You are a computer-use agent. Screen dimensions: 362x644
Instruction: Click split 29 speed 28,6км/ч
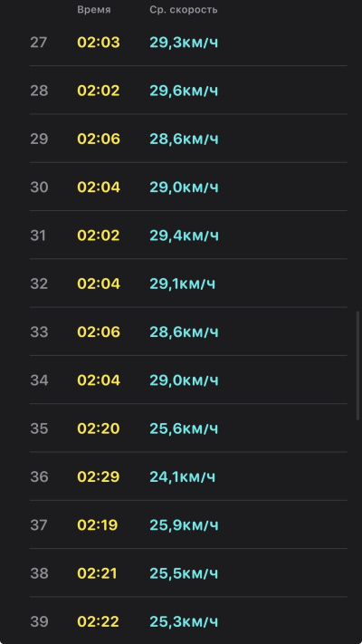pyautogui.click(x=184, y=139)
